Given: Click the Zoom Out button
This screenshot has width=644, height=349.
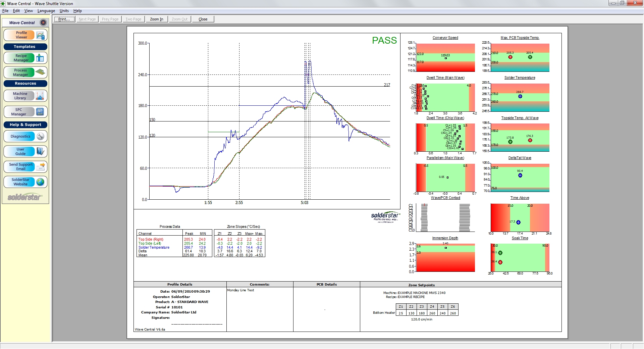Looking at the screenshot, I should point(180,19).
